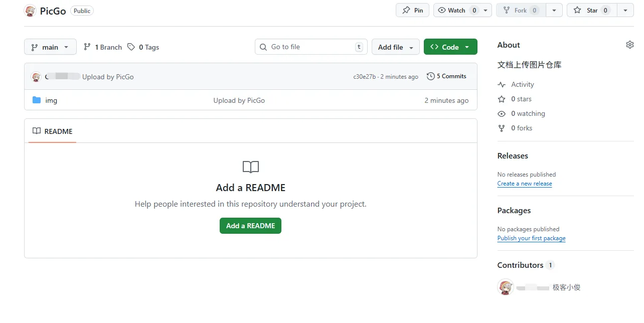Focus the Go to file search field
This screenshot has height=323, width=644.
[x=311, y=47]
